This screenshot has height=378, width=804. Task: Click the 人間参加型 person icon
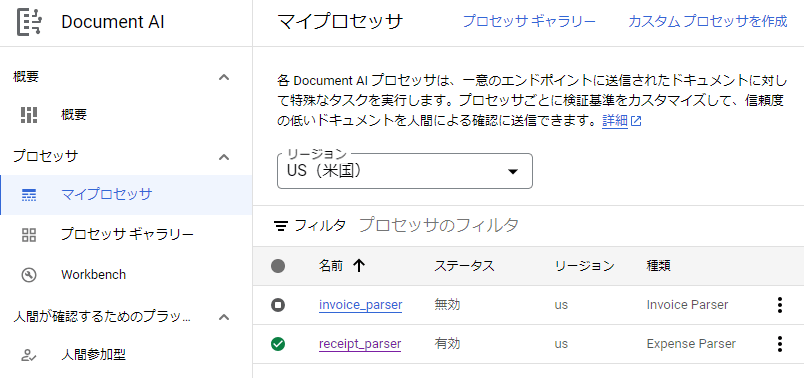(29, 355)
